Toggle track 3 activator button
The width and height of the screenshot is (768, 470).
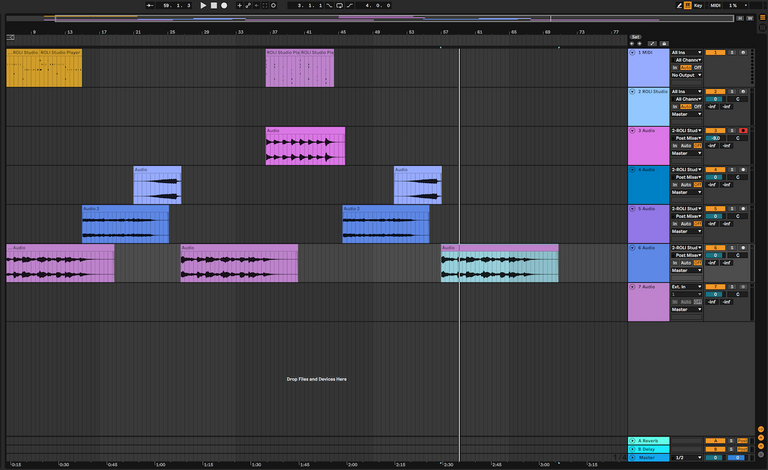(715, 131)
